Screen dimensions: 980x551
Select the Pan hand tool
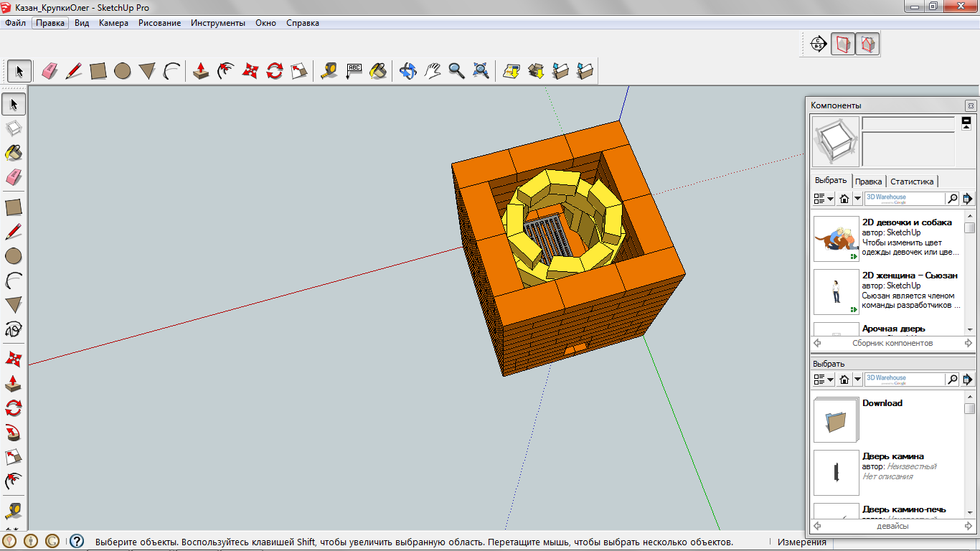click(x=432, y=70)
